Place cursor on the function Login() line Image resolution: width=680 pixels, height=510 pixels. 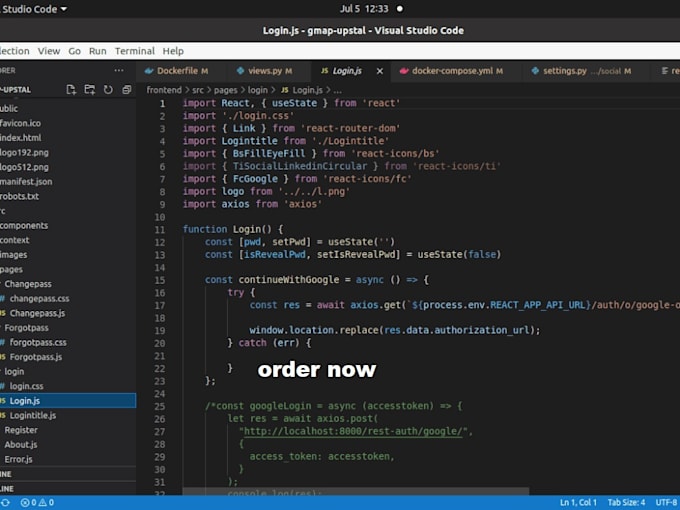(232, 229)
